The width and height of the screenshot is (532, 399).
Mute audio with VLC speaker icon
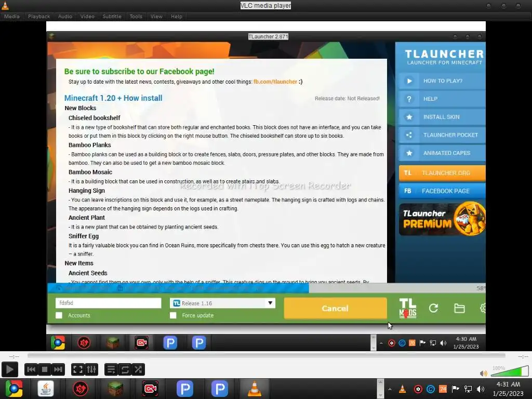(x=483, y=373)
